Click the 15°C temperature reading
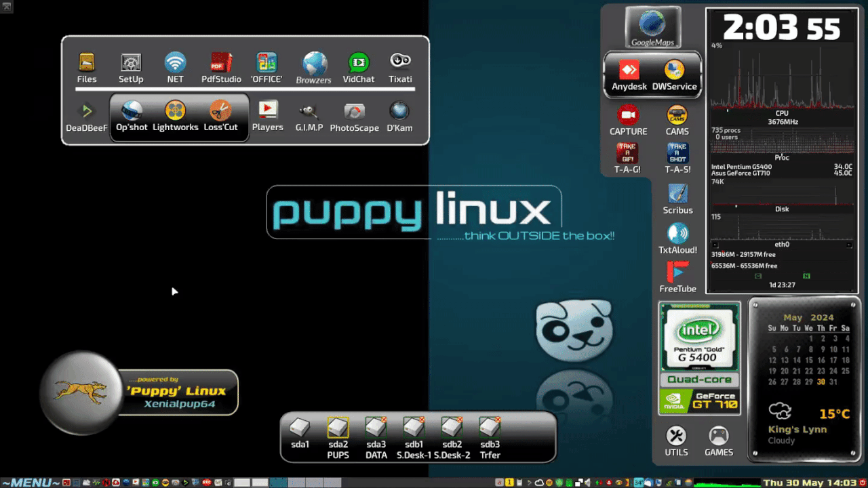 pyautogui.click(x=834, y=413)
